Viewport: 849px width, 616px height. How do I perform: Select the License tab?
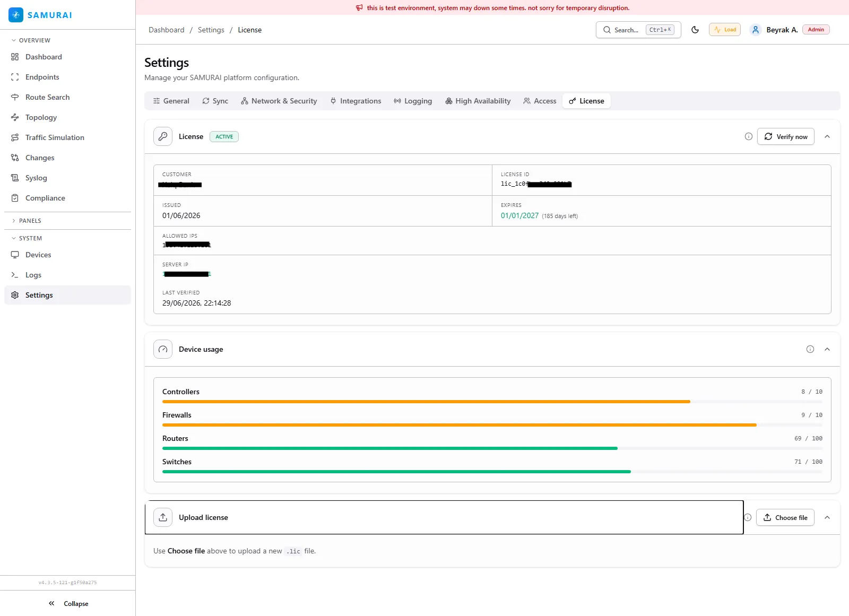tap(586, 101)
